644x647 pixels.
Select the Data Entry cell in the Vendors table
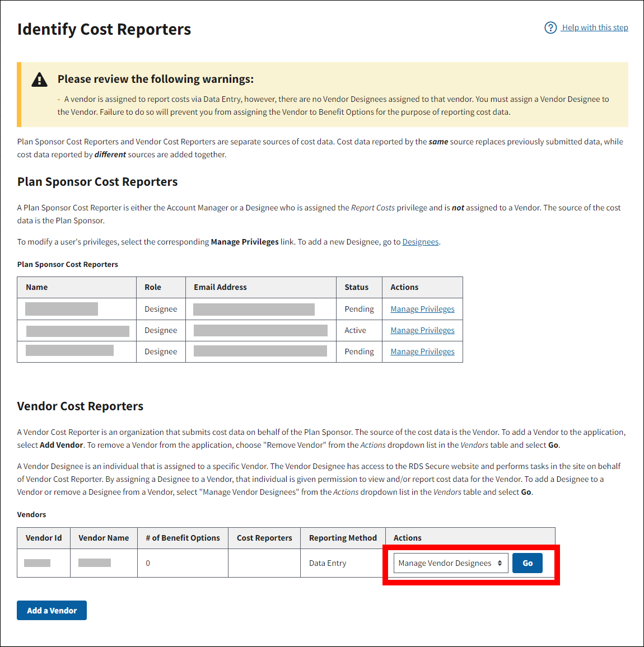pyautogui.click(x=328, y=563)
